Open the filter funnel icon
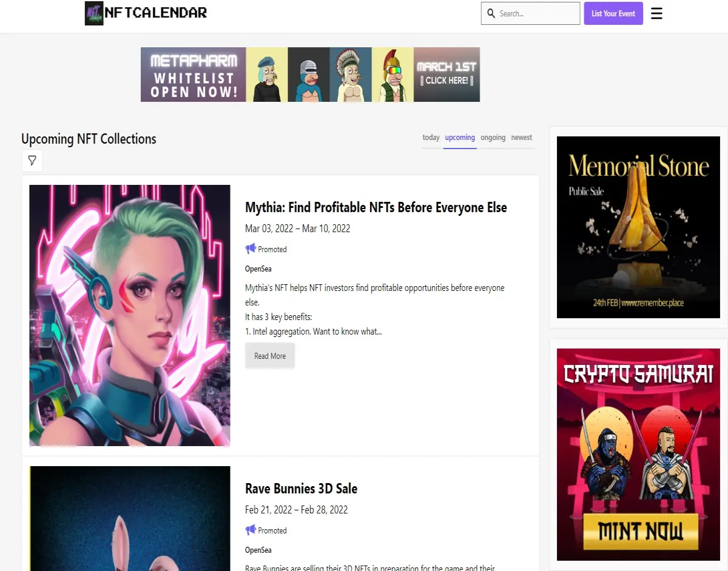The width and height of the screenshot is (728, 571). click(32, 161)
